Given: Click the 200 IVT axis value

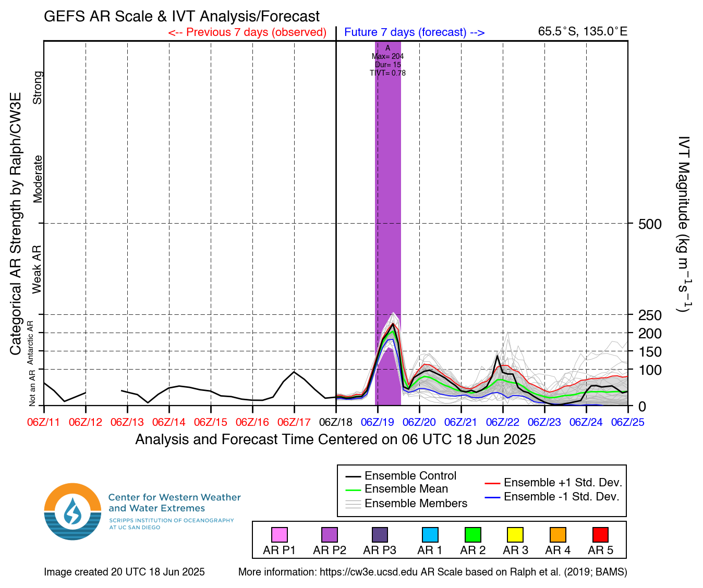Looking at the screenshot, I should click(x=650, y=334).
